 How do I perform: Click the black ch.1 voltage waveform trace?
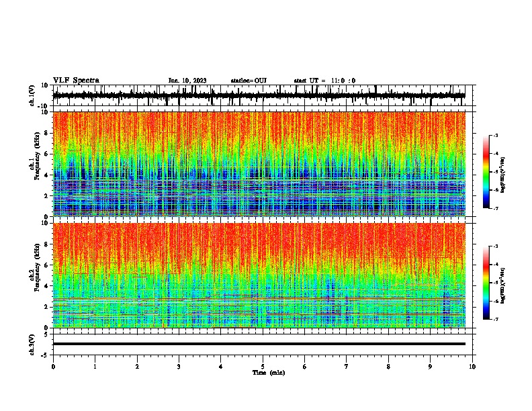259,96
